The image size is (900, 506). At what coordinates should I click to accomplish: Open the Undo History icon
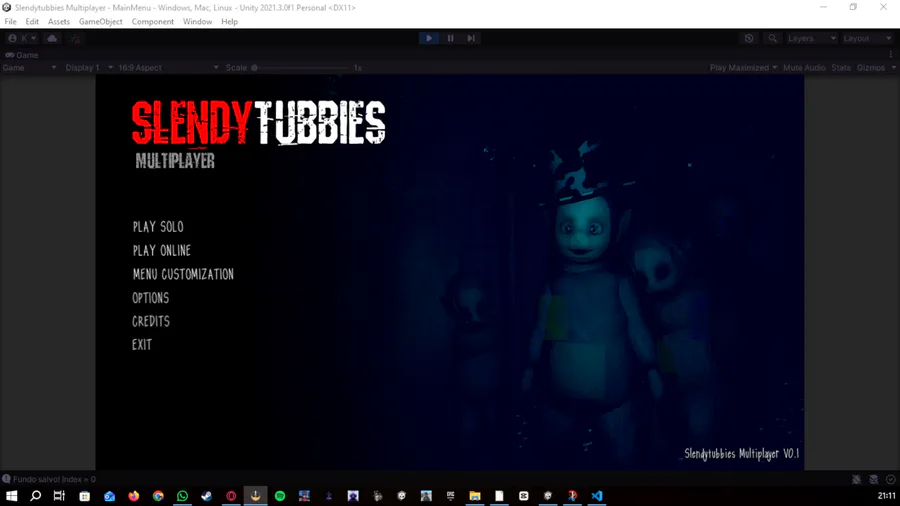(x=749, y=38)
